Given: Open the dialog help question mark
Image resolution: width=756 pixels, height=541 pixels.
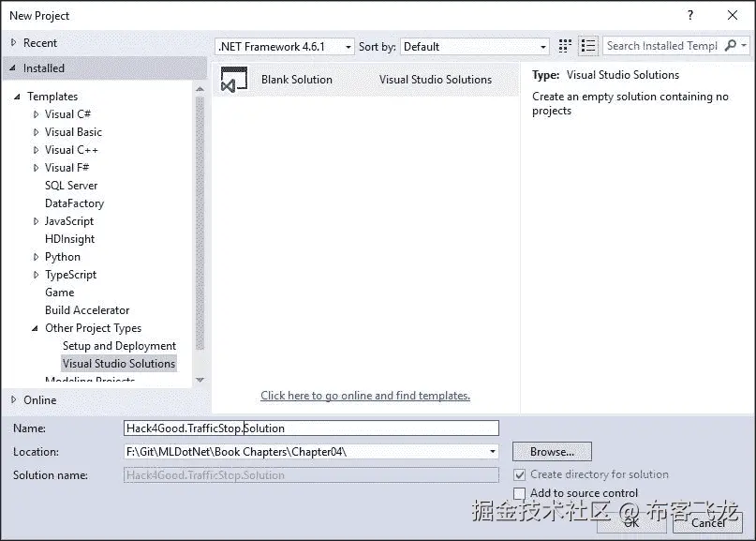Looking at the screenshot, I should [689, 15].
